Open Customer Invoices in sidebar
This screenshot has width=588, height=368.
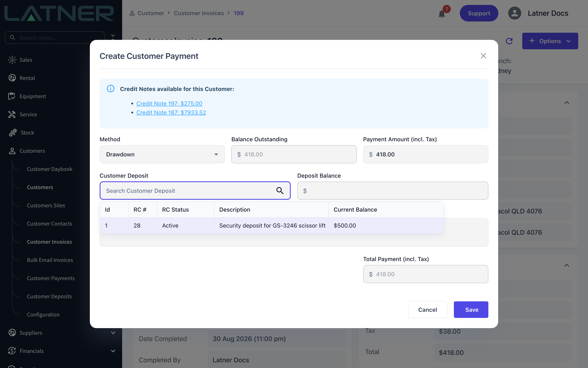pyautogui.click(x=49, y=242)
